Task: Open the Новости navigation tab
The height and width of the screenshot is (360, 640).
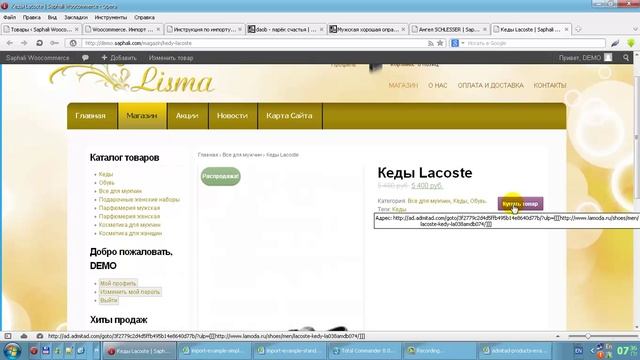Action: pos(233,116)
